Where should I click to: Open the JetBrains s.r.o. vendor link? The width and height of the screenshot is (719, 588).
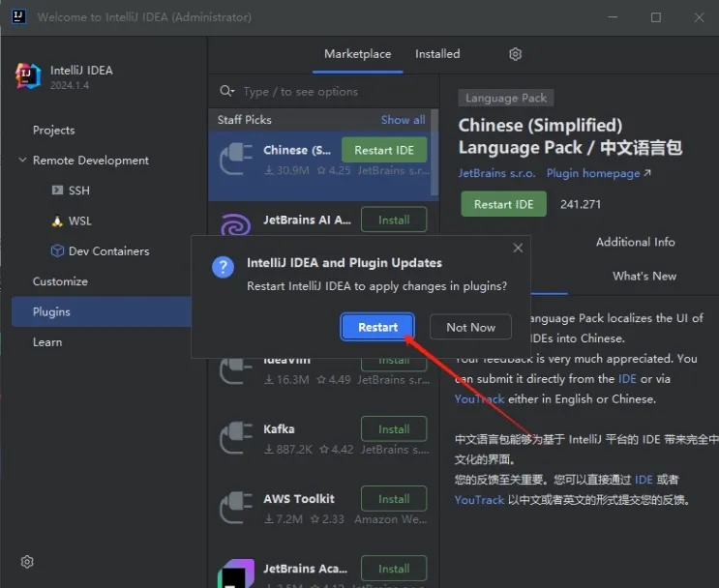(496, 173)
